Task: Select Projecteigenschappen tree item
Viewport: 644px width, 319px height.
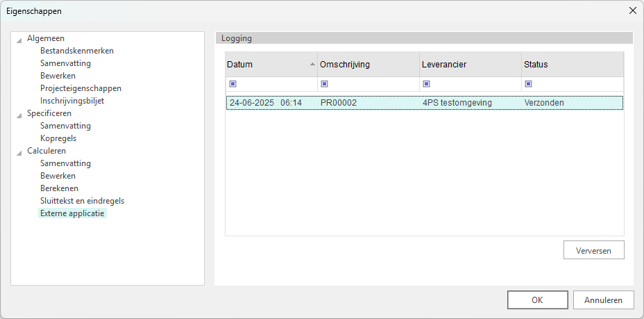Action: pos(80,88)
